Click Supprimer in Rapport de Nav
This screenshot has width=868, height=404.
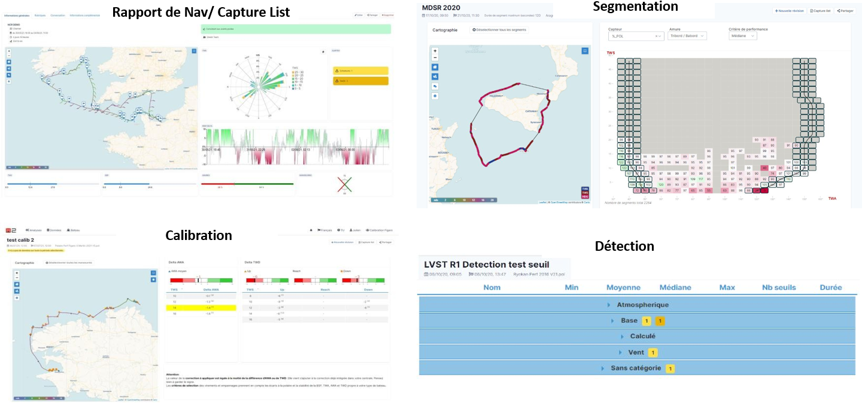coord(387,14)
